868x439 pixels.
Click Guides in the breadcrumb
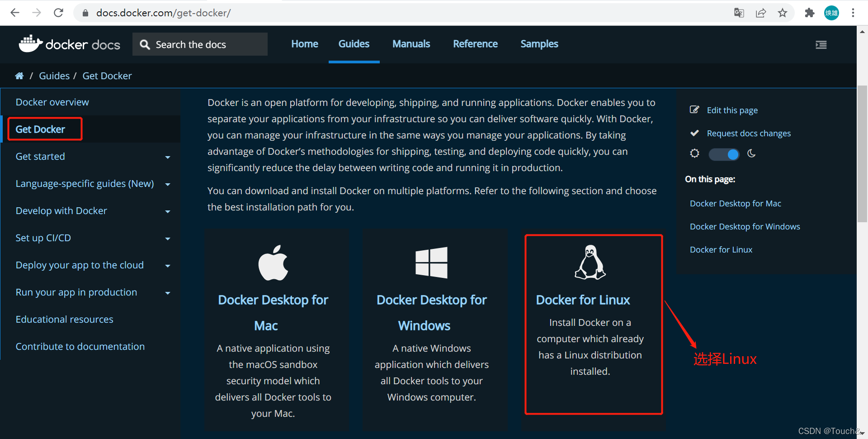(54, 76)
